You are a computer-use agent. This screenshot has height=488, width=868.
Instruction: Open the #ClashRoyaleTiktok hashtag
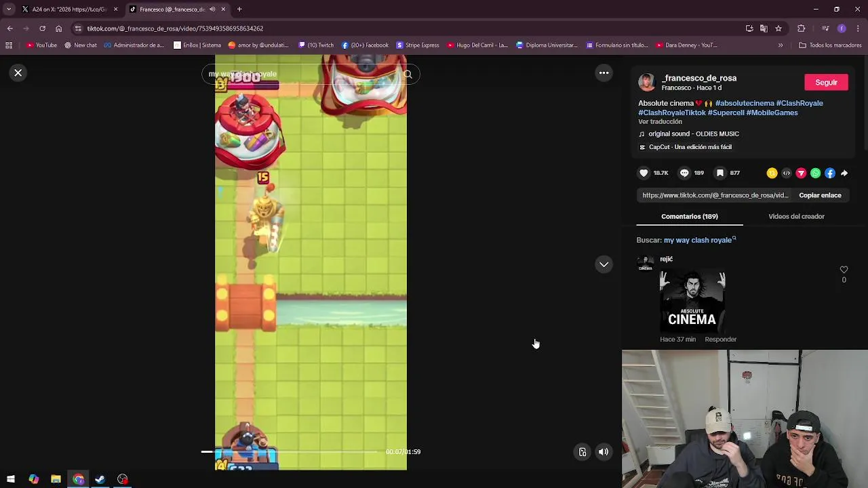click(672, 113)
